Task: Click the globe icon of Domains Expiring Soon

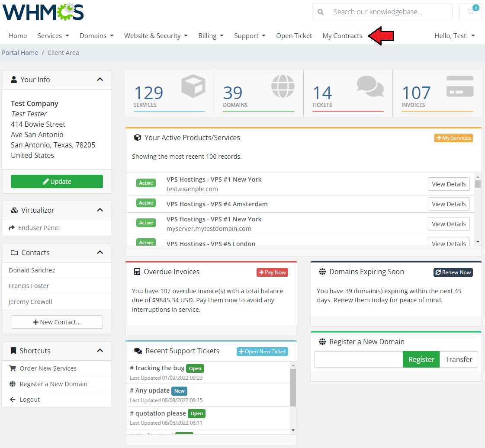Action: coord(322,272)
